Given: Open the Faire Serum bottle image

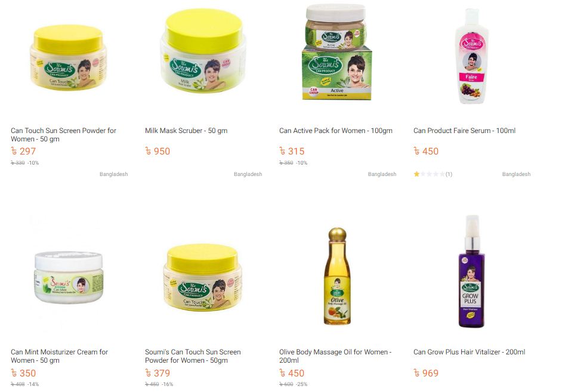Looking at the screenshot, I should coord(472,56).
